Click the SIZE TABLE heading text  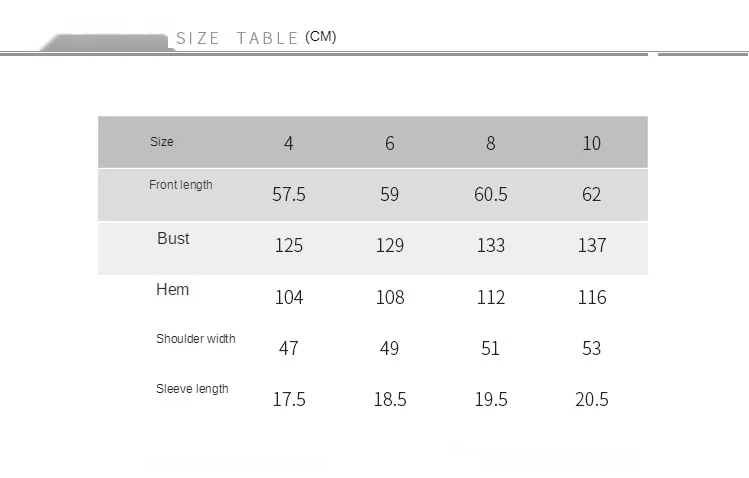(237, 38)
